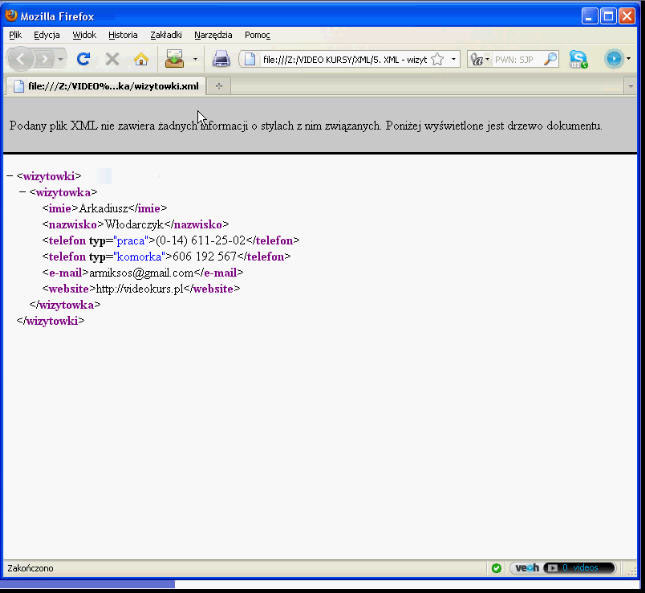Collapse the wizytowki root element
Viewport: 645px width, 593px height.
coord(10,176)
